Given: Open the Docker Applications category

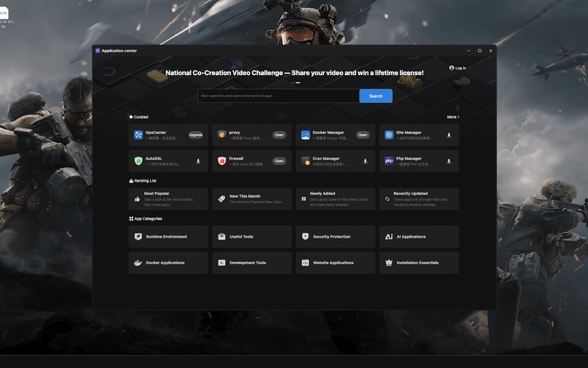Looking at the screenshot, I should coord(168,263).
